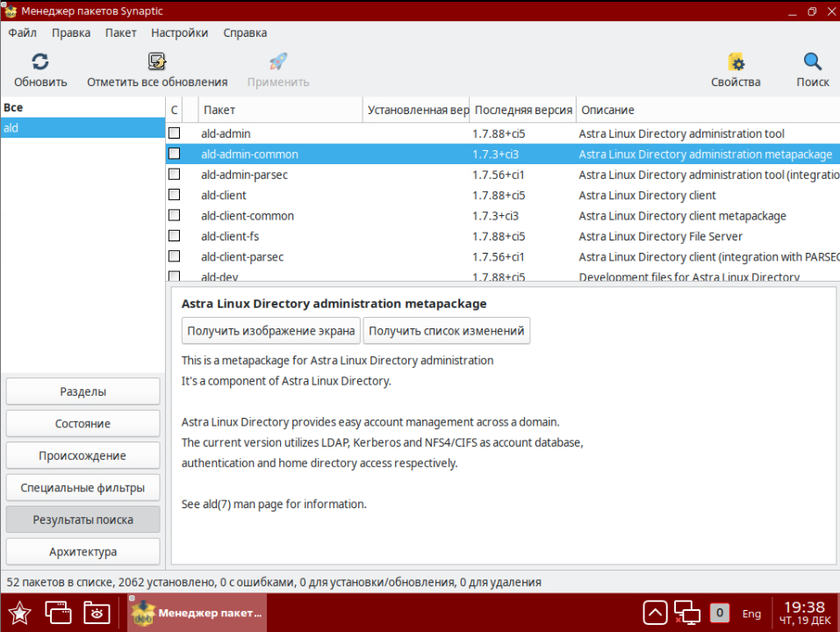This screenshot has width=840, height=632.
Task: Click description Astra Linux Directory File Server
Action: click(x=661, y=236)
